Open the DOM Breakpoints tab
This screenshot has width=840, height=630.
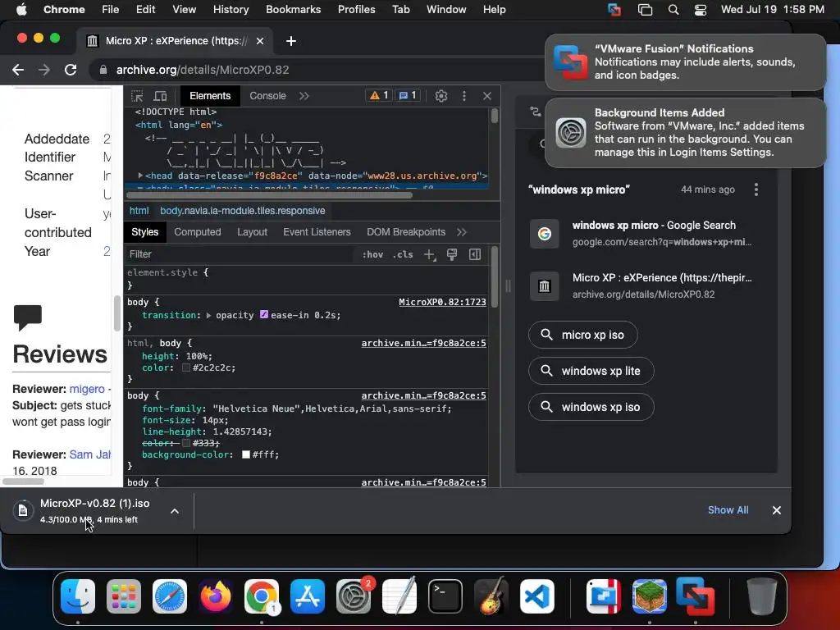pos(405,232)
